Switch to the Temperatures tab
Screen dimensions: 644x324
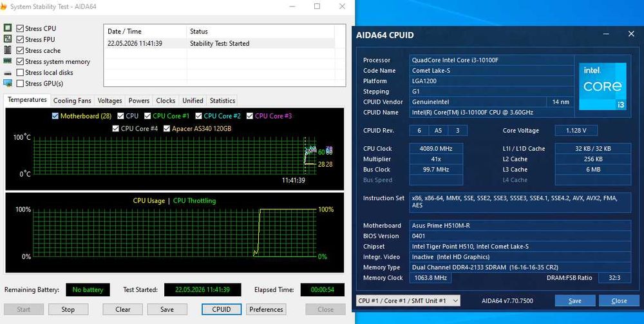27,100
